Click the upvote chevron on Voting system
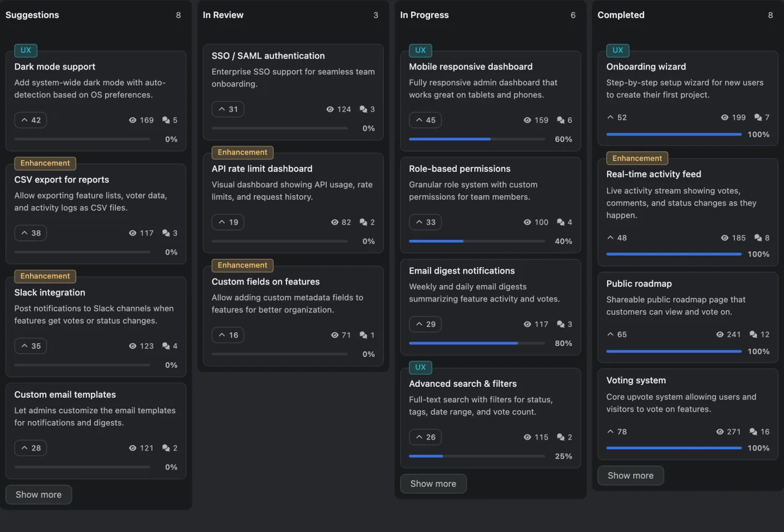Viewport: 784px width, 532px height. click(610, 432)
